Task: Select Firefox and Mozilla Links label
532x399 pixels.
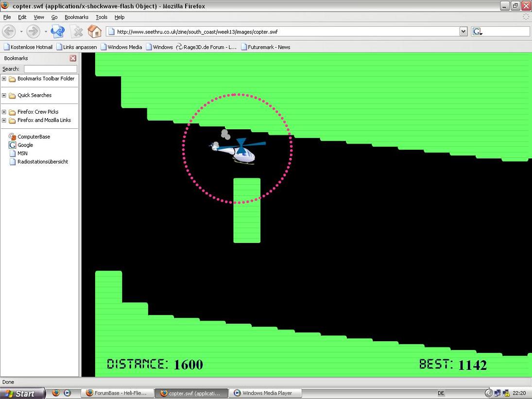Action: (44, 120)
